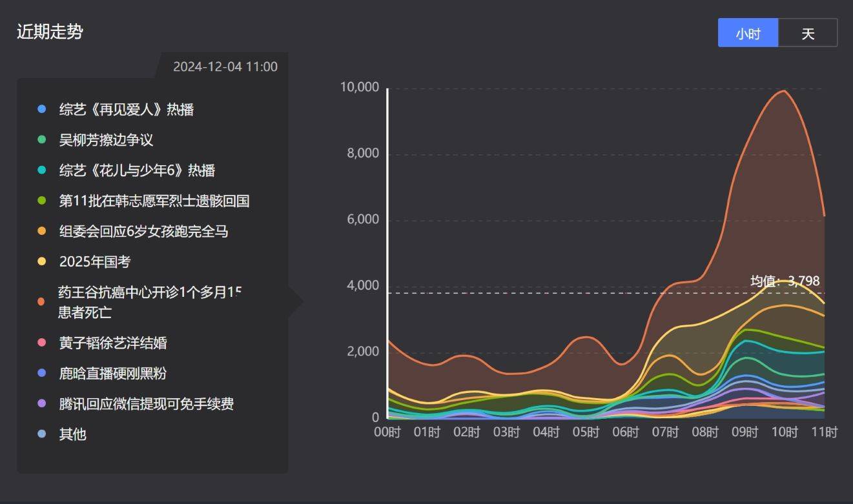Viewport: 853px width, 504px height.
Task: Select legend item 组委会回应6岁女孩跑完全马
Action: click(x=143, y=231)
